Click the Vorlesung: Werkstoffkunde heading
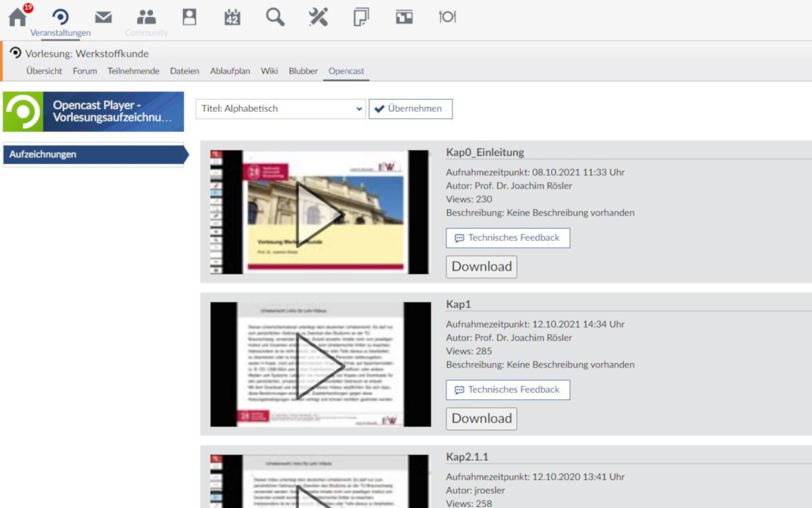This screenshot has width=812, height=508. 87,53
